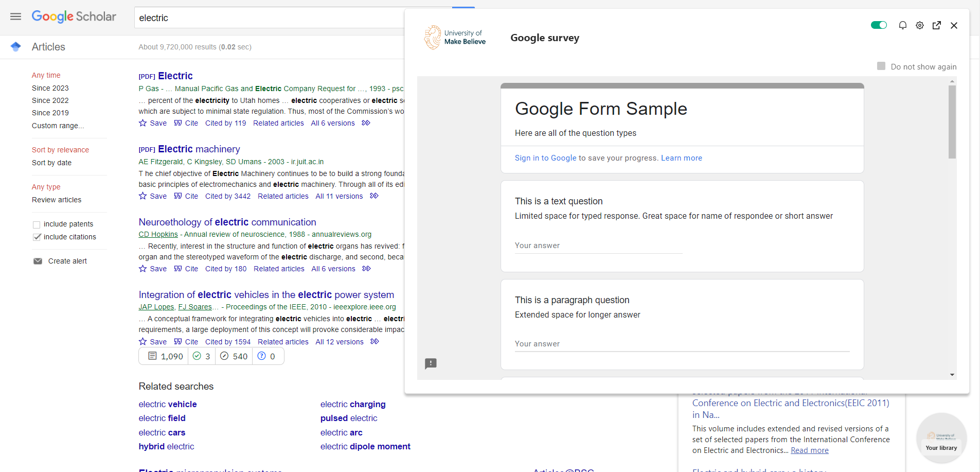Click the Cite quote icon under 'Electric machinery'
Screen dimensions: 980x472
(x=178, y=196)
